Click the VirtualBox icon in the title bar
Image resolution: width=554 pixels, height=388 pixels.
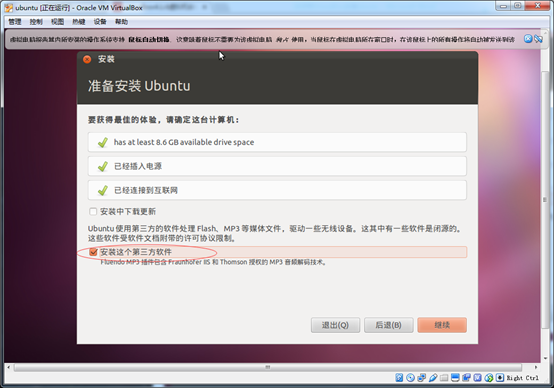(8, 8)
